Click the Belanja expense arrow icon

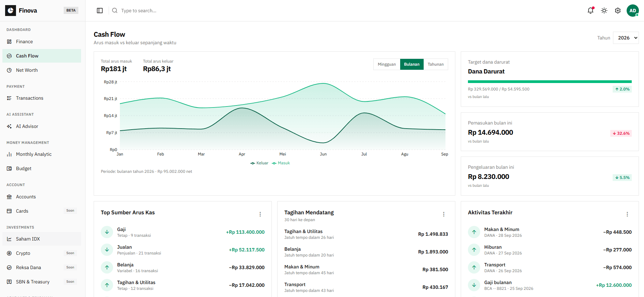point(107,267)
